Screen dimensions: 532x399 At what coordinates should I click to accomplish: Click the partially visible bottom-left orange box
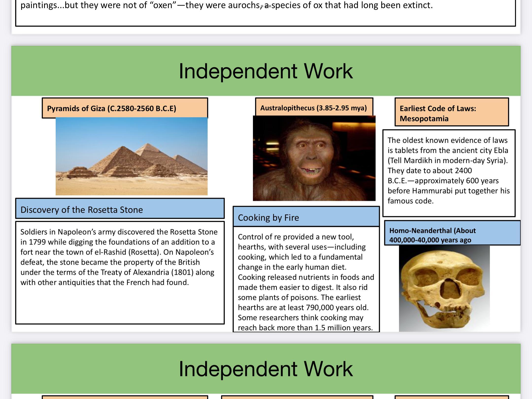(125, 397)
